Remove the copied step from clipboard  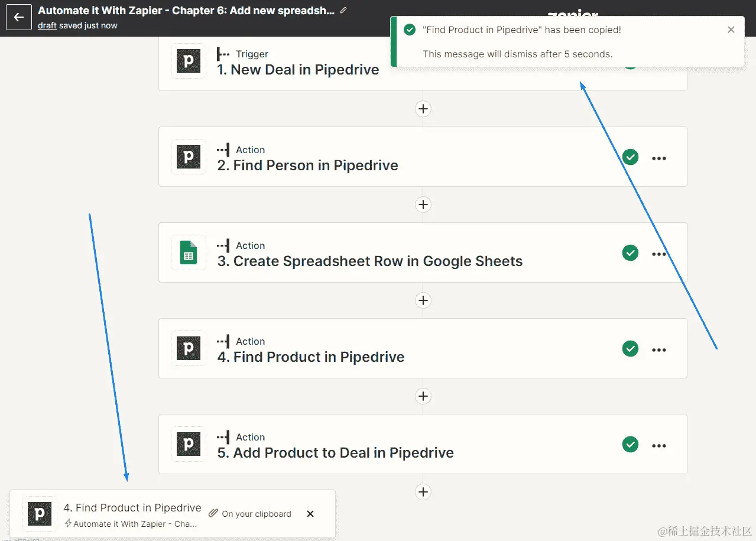coord(310,514)
